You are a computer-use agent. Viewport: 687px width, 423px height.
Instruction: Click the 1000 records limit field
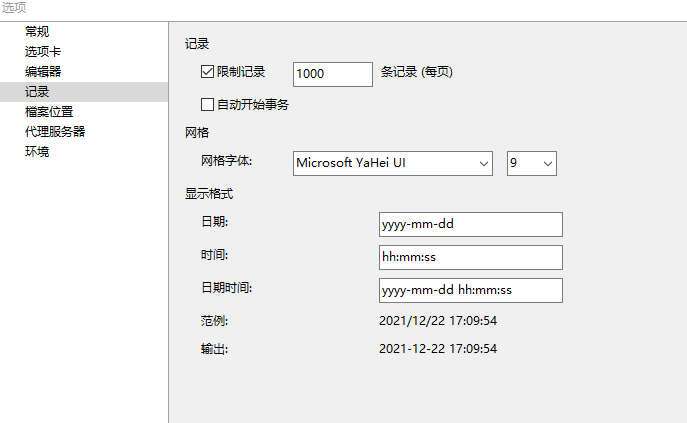332,74
